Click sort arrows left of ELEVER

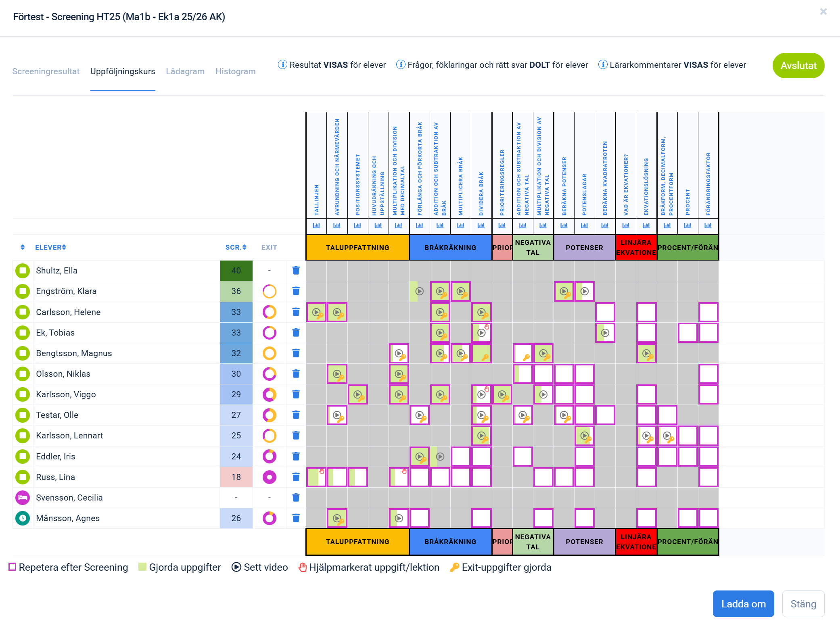pyautogui.click(x=23, y=247)
